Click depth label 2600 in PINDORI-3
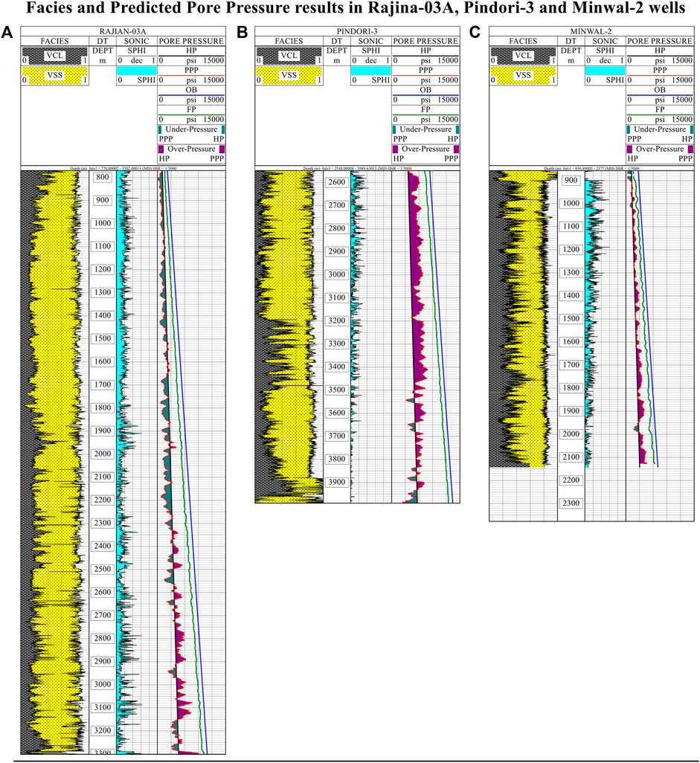 tap(336, 182)
